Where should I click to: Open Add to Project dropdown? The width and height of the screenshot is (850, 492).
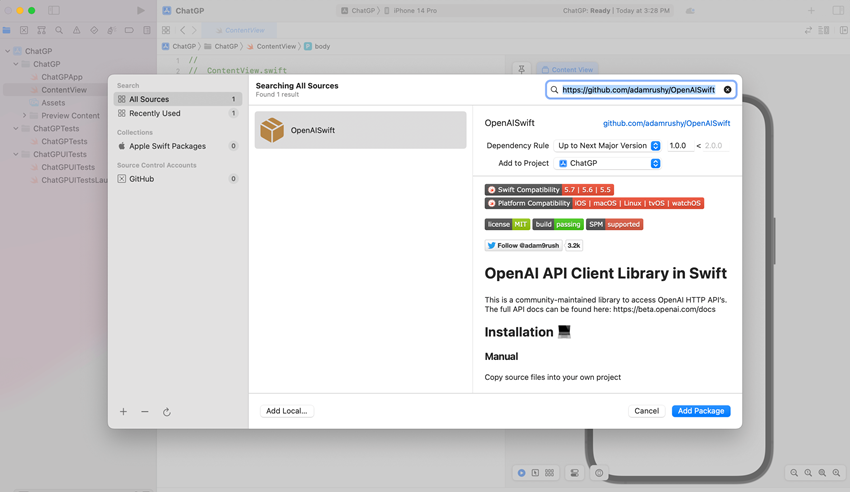pyautogui.click(x=608, y=163)
